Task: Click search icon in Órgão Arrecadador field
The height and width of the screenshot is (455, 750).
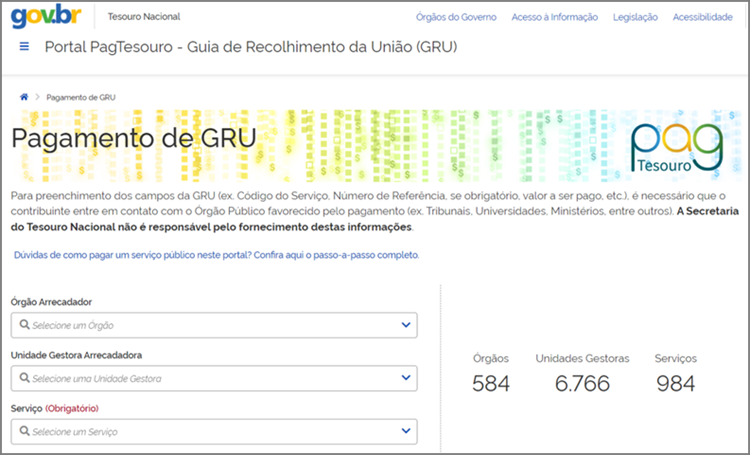Action: click(x=23, y=325)
